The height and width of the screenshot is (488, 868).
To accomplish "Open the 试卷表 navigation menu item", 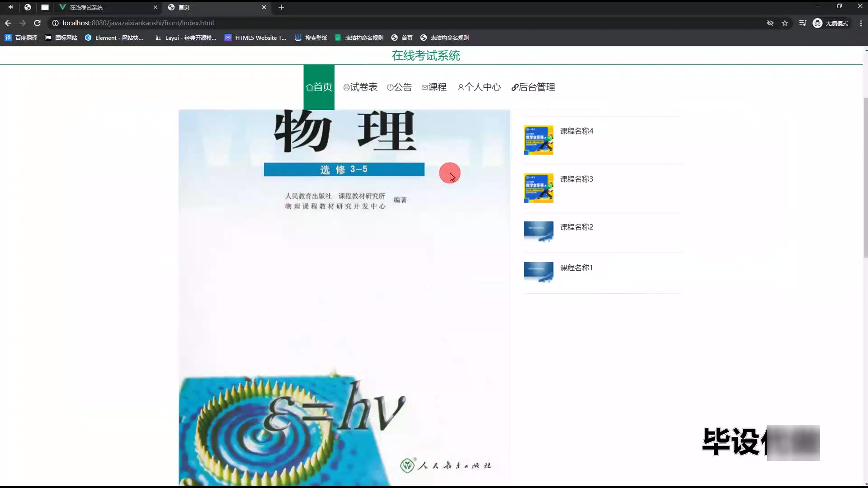I will pyautogui.click(x=360, y=87).
